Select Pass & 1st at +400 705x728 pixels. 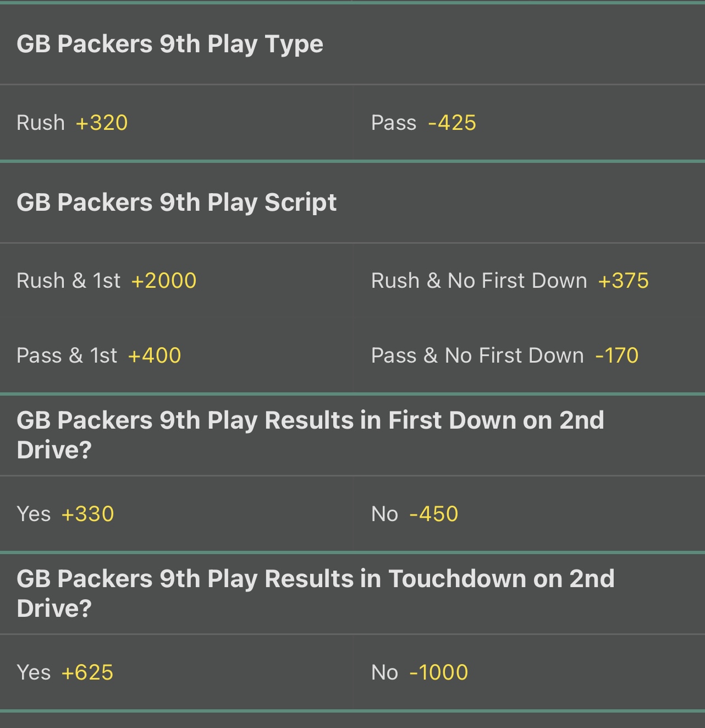coord(176,355)
